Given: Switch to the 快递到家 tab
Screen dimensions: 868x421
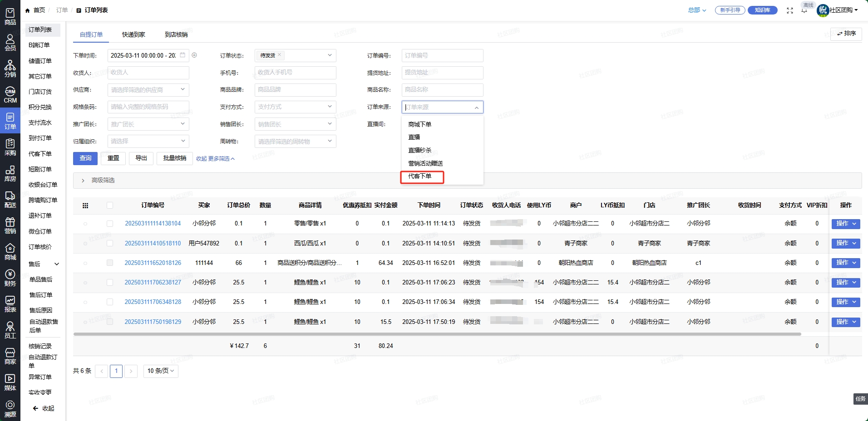Looking at the screenshot, I should [x=133, y=34].
